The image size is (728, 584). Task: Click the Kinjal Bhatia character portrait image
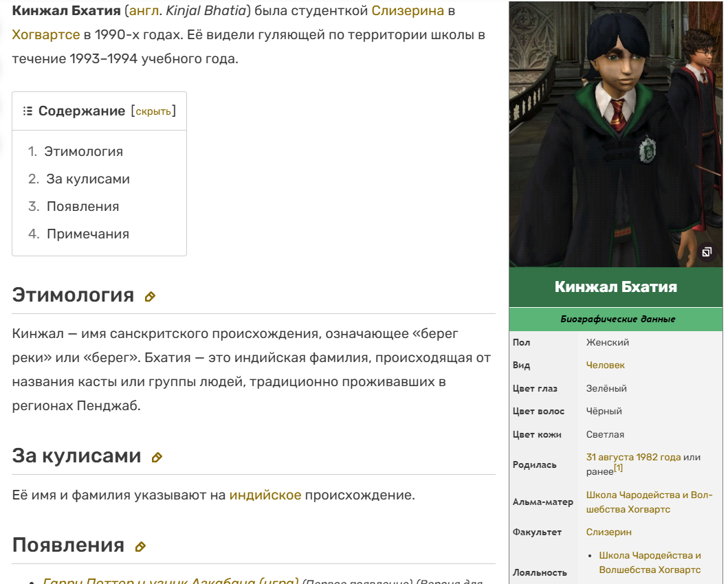coord(616,135)
